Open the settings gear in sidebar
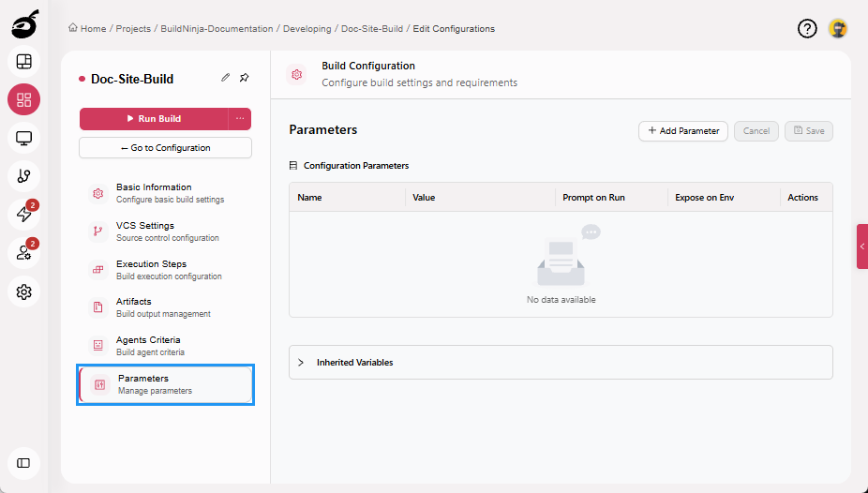The height and width of the screenshot is (493, 868). click(x=23, y=291)
